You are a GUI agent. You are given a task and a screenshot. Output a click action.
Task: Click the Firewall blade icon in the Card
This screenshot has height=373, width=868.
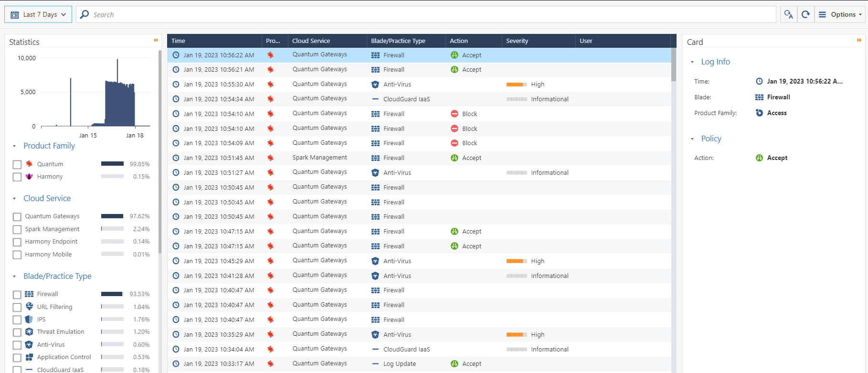pos(759,97)
